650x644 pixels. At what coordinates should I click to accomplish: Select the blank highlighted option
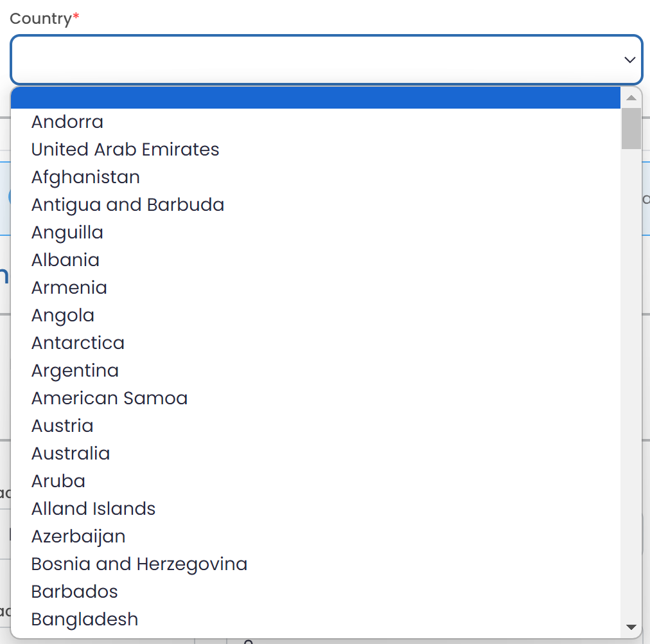[x=315, y=98]
